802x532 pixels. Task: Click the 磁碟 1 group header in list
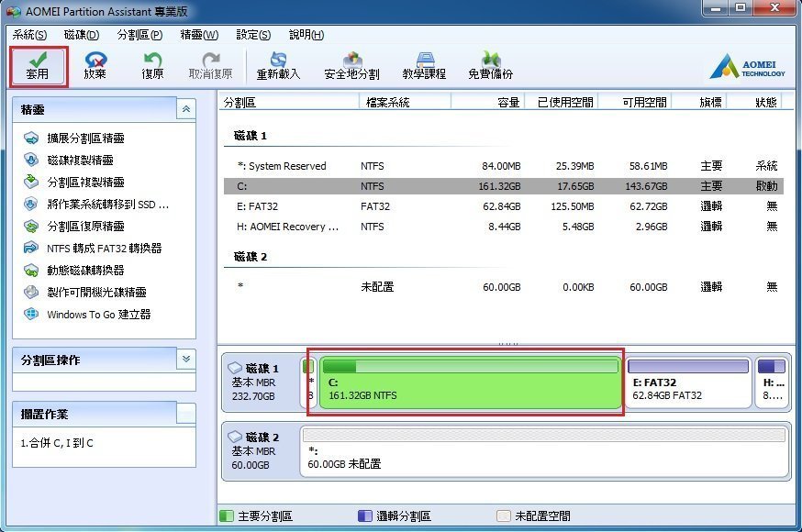pos(251,136)
